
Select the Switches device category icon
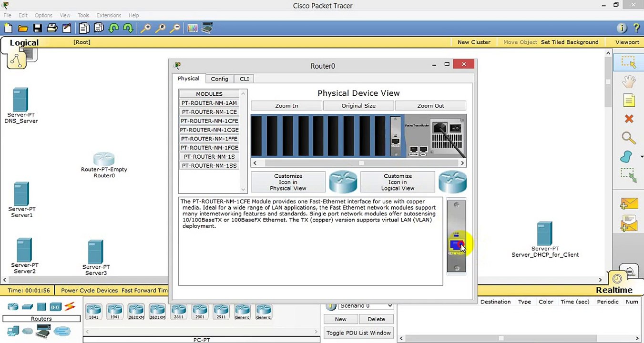click(x=27, y=307)
